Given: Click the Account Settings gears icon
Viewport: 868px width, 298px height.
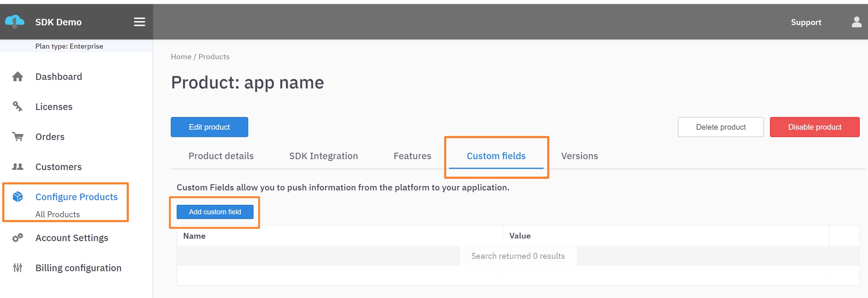Looking at the screenshot, I should [18, 238].
